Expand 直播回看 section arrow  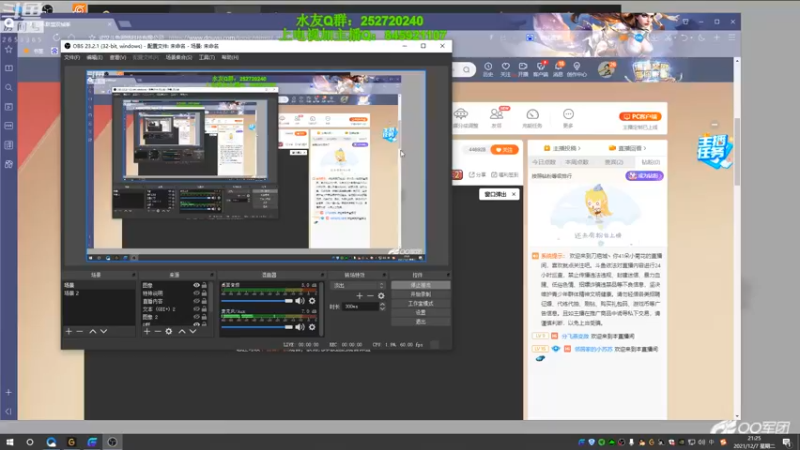[x=645, y=148]
